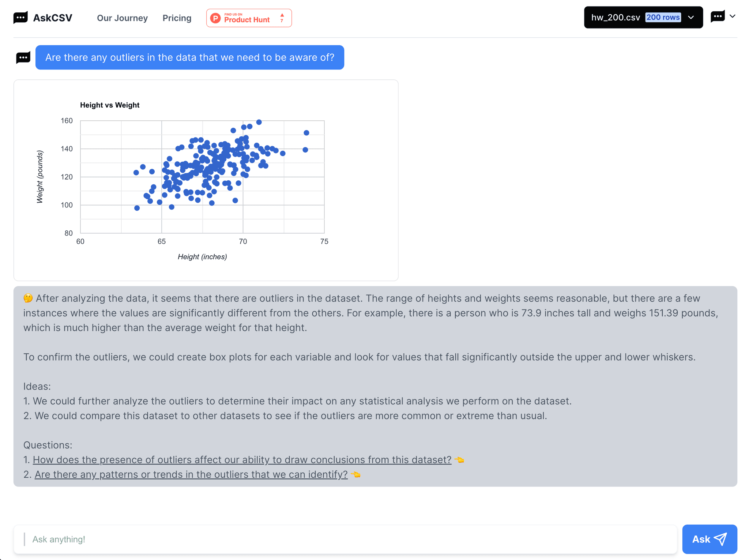The width and height of the screenshot is (749, 560).
Task: Click the AskCSV brand name
Action: click(53, 18)
